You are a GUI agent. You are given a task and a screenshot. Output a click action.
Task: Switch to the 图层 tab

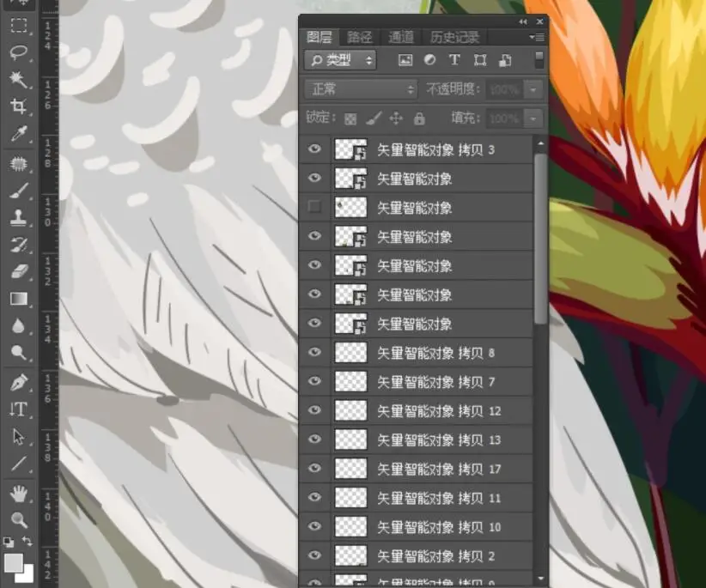(x=320, y=37)
